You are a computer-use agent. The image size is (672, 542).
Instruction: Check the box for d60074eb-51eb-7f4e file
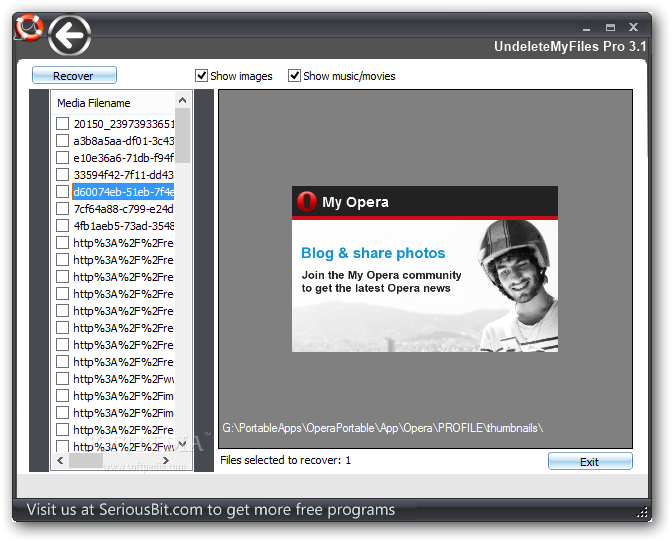(x=63, y=192)
